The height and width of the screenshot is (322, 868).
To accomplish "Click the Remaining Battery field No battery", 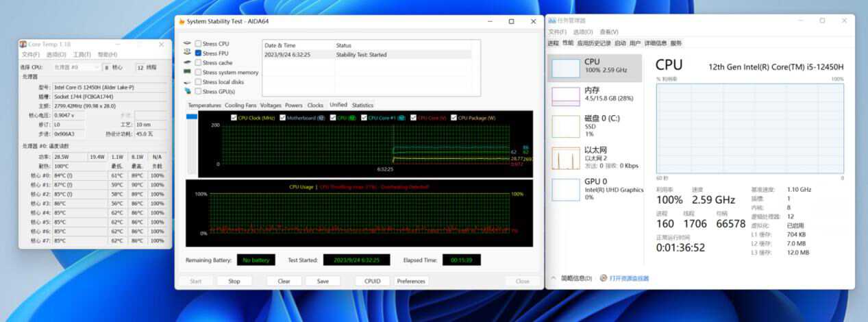I will pyautogui.click(x=256, y=260).
